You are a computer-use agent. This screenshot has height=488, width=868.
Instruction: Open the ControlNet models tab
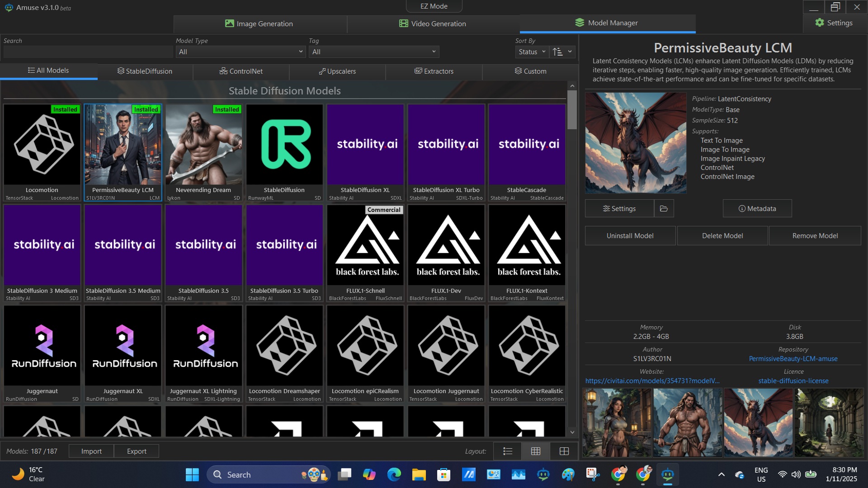[241, 71]
